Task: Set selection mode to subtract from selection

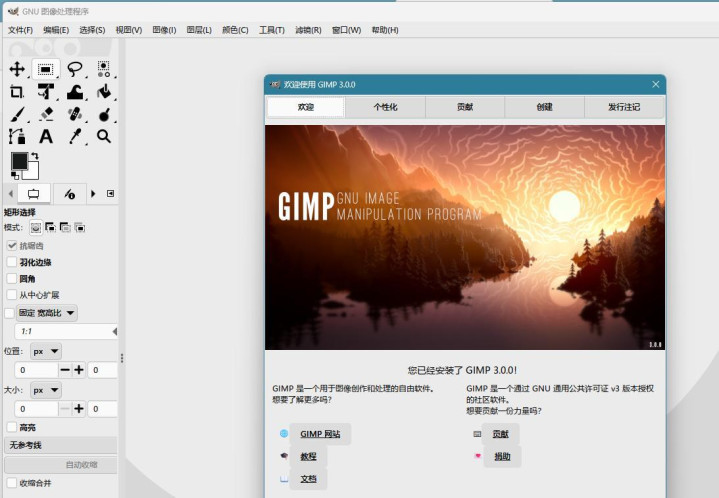Action: tap(65, 227)
